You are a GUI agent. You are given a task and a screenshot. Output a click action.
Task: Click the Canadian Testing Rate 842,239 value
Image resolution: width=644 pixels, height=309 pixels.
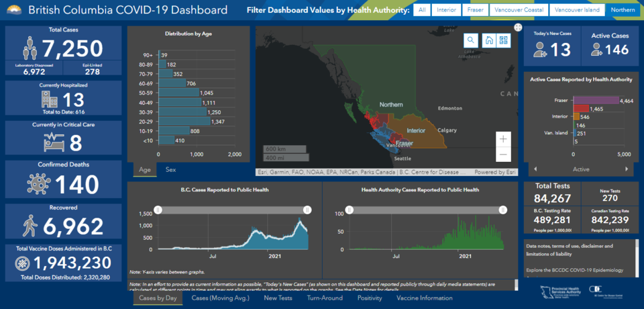pyautogui.click(x=610, y=220)
